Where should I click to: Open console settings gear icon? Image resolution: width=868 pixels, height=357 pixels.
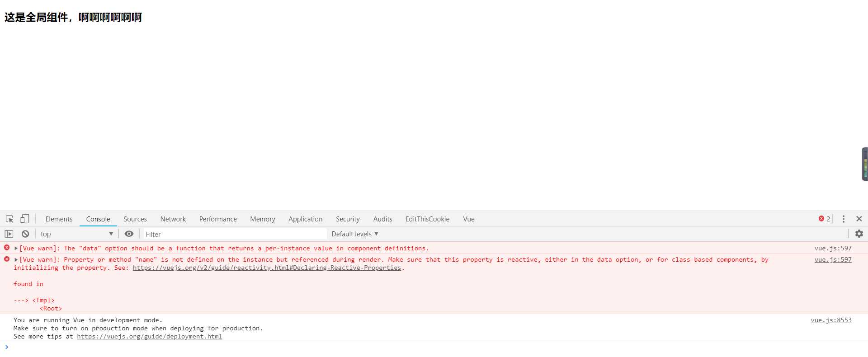coord(859,234)
